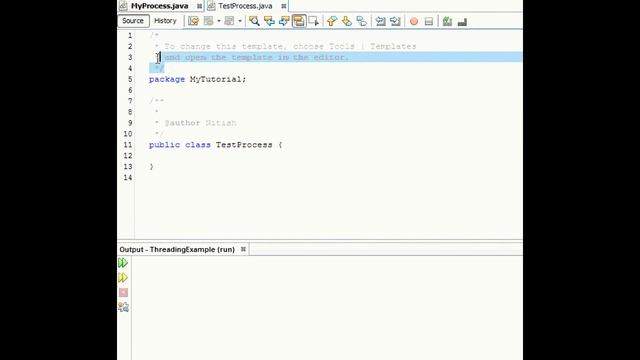Select the Output - ThreadingExample (run) tab
Screen dimensions: 640x360
point(177,249)
